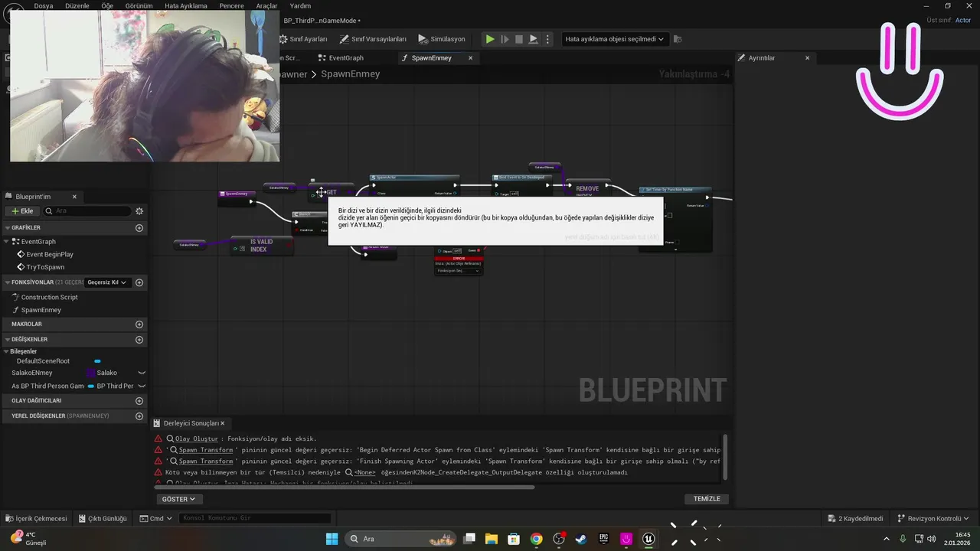This screenshot has width=980, height=551.
Task: Open the Araçlar menu
Action: point(266,5)
